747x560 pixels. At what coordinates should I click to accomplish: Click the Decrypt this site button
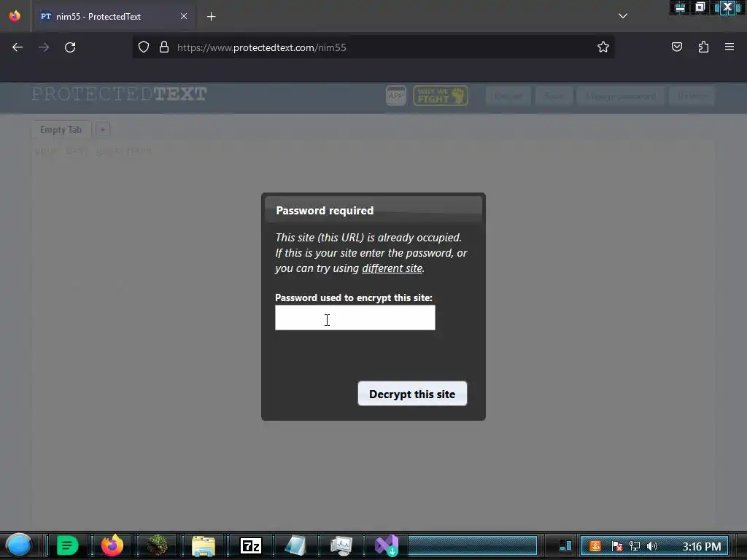(412, 394)
